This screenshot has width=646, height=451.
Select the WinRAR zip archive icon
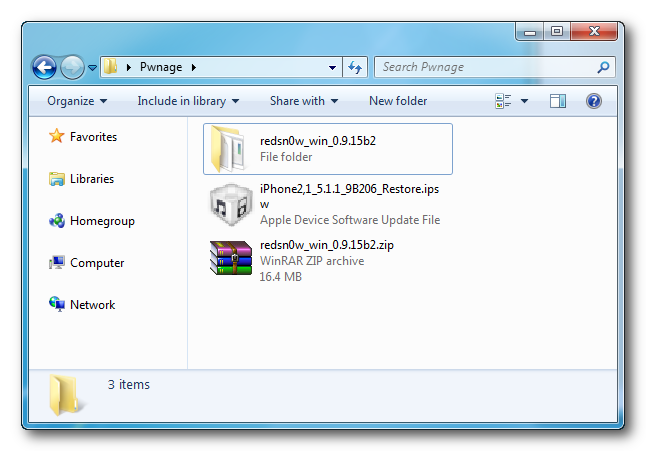(x=231, y=258)
